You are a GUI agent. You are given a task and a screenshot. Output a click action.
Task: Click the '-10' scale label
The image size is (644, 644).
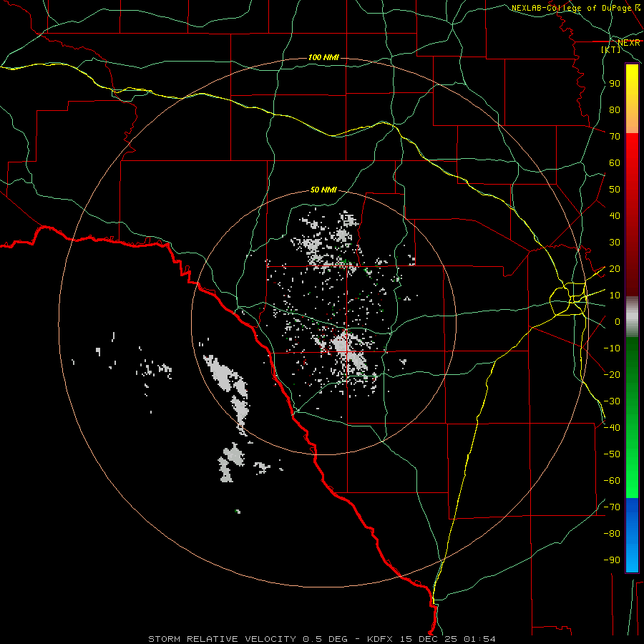click(612, 348)
